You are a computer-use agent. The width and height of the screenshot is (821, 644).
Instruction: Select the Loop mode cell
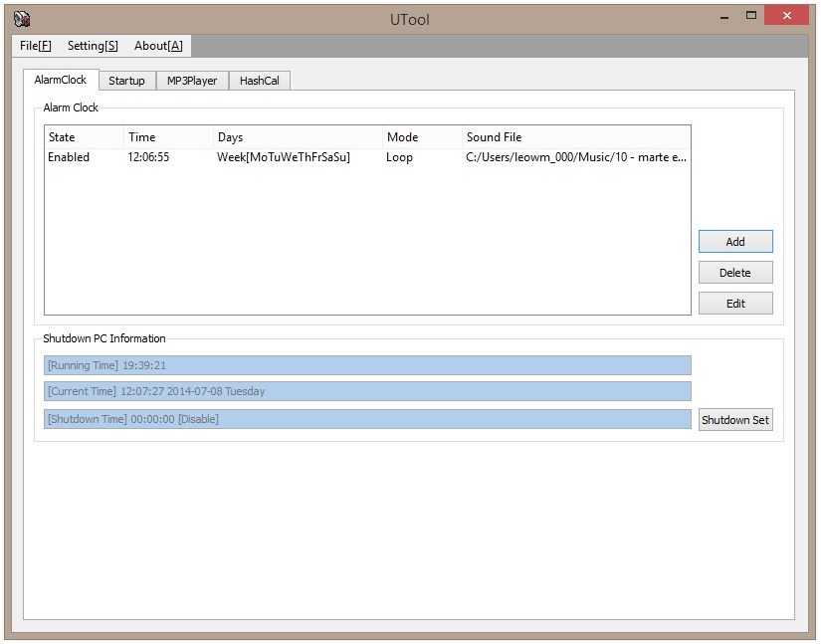click(399, 157)
